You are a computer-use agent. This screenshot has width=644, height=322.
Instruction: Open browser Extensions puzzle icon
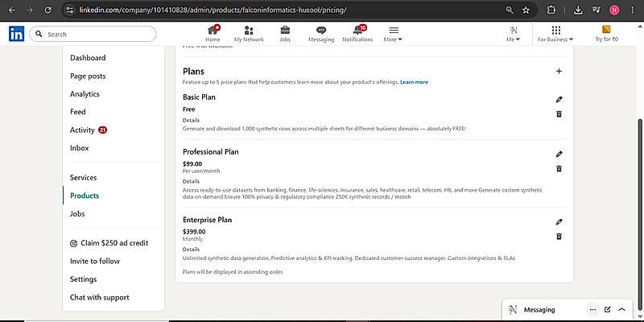pyautogui.click(x=551, y=10)
